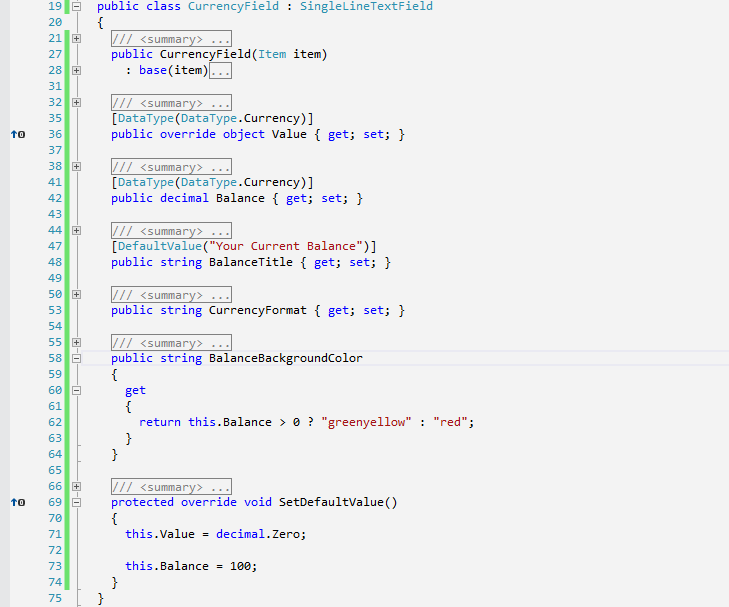This screenshot has width=729, height=607.
Task: Click collapsed summary comment box on line 55
Action: tap(171, 343)
